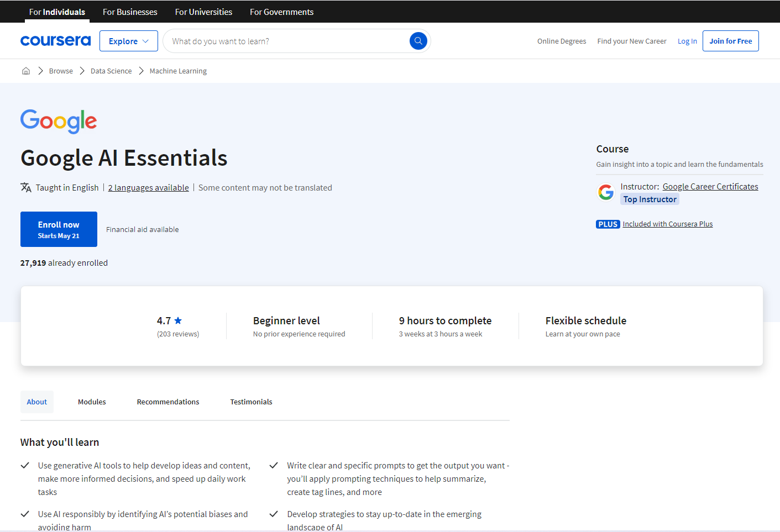Viewport: 780px width, 532px height.
Task: Click the blue search magnifier button
Action: coord(418,41)
